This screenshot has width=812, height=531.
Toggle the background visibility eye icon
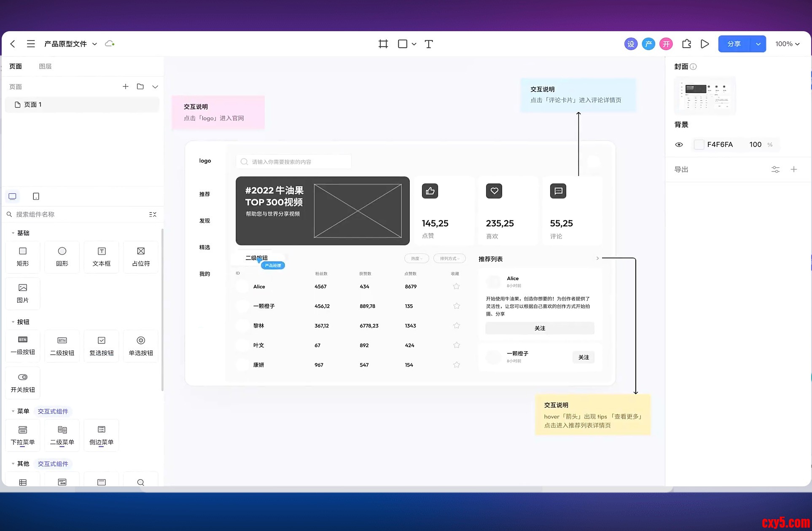(x=679, y=145)
